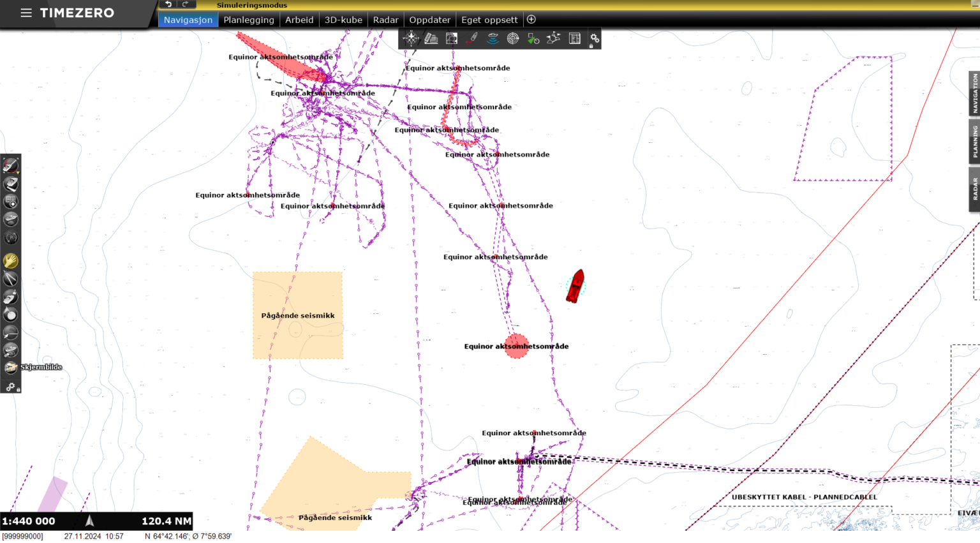
Task: Expand the RADAR side panel
Action: coord(974,189)
